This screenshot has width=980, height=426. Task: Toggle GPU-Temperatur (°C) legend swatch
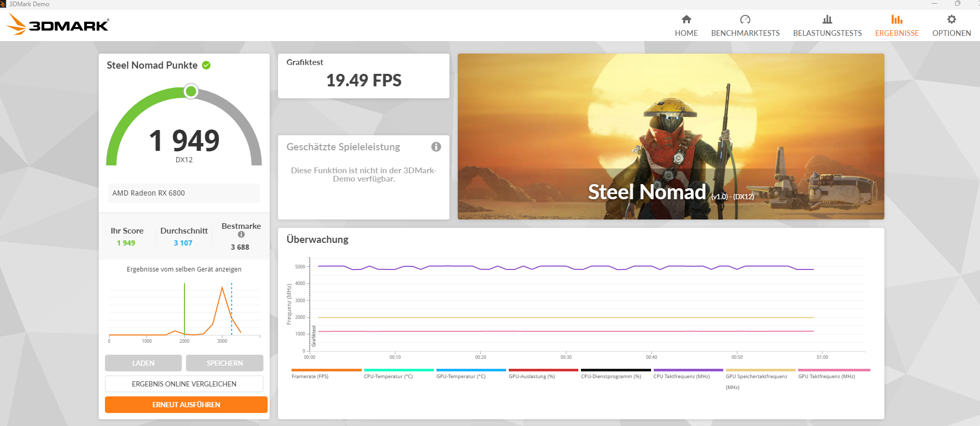tap(471, 370)
